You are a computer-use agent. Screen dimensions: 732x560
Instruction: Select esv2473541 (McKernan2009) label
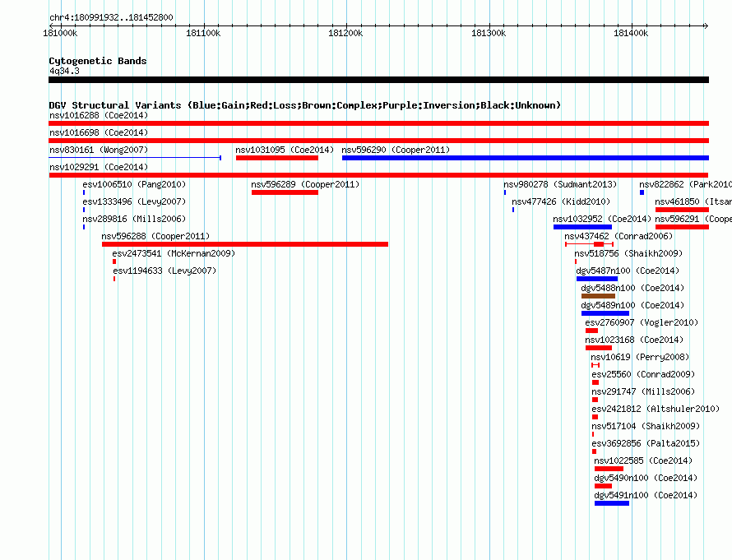[x=174, y=253]
